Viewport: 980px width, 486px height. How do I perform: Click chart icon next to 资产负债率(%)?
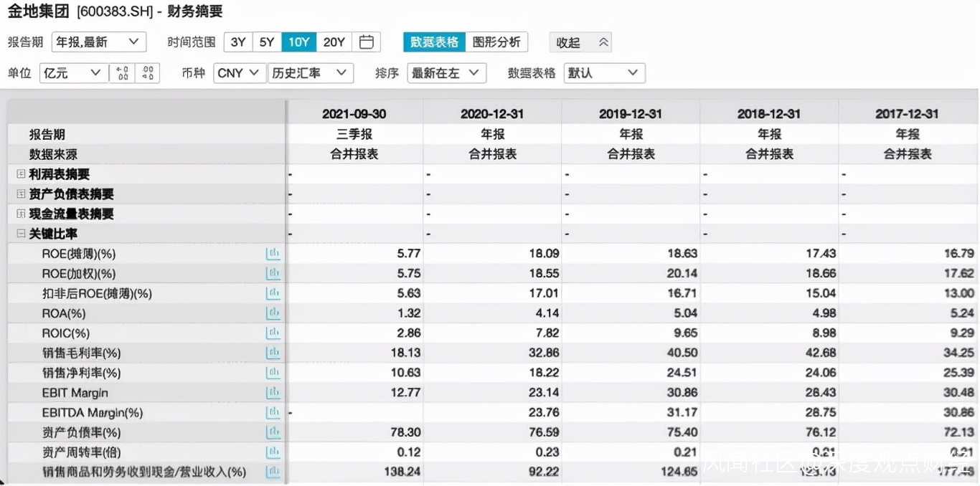tap(273, 432)
